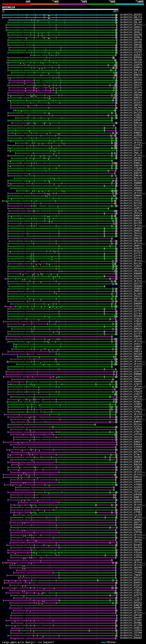The width and height of the screenshot is (146, 644).
Task: Select UniRef100_A2Q5T8 label
Action: click(131, 65)
